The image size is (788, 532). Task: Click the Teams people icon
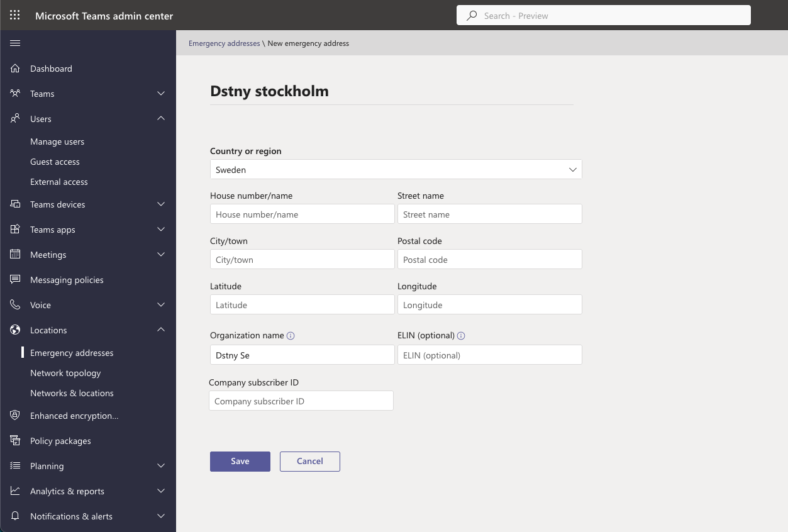pos(15,94)
